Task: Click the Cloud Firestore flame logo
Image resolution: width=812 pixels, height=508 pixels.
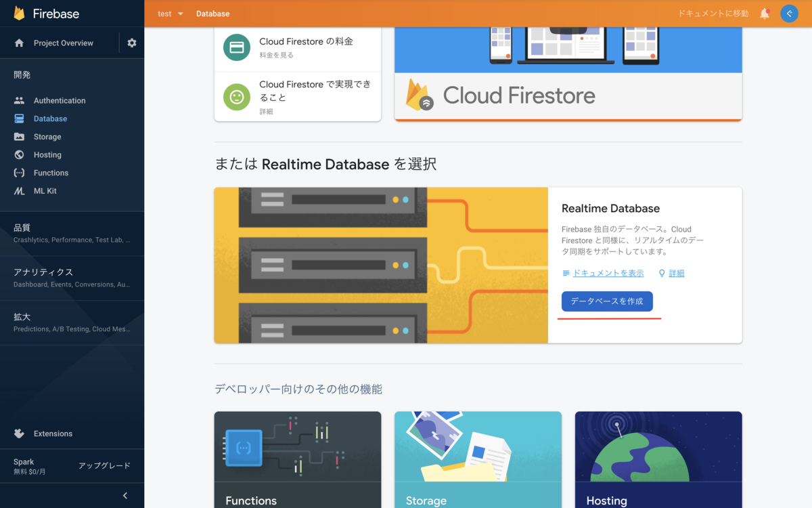Action: point(420,95)
